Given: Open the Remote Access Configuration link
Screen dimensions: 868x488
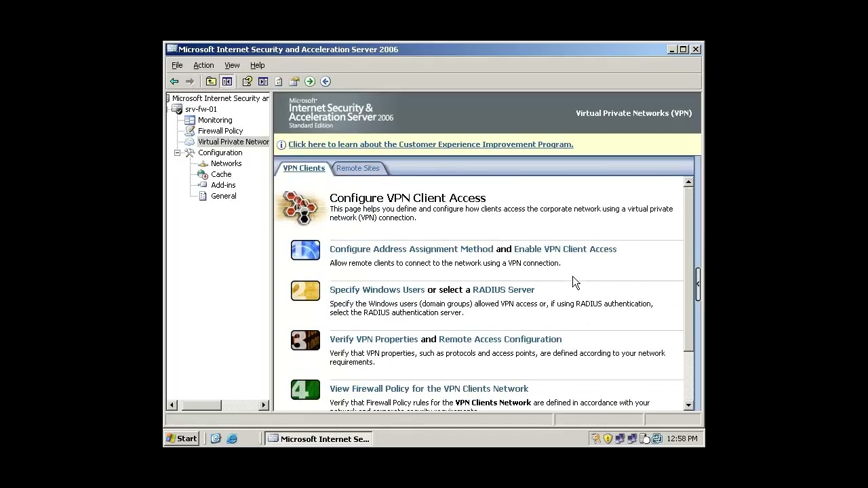Looking at the screenshot, I should coord(500,339).
